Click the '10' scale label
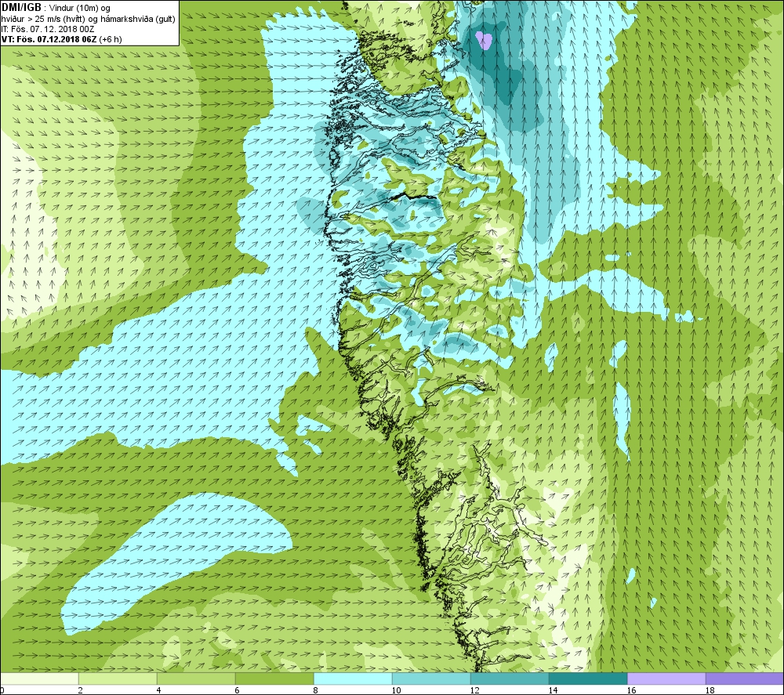The image size is (784, 695). pos(395,690)
